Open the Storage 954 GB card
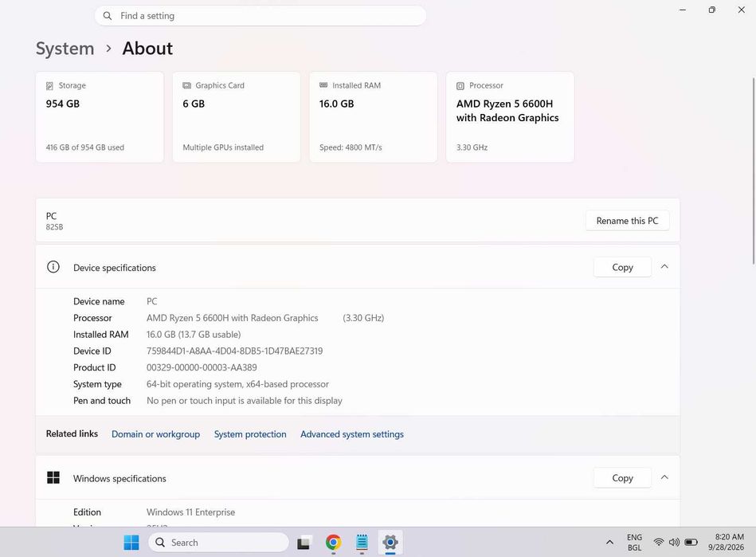 (x=100, y=116)
